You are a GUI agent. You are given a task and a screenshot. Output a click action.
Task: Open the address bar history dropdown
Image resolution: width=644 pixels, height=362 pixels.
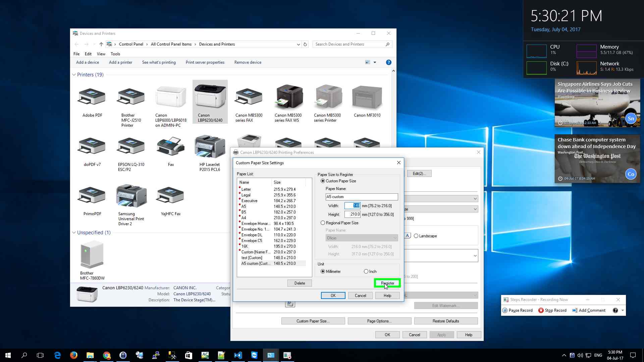tap(298, 44)
